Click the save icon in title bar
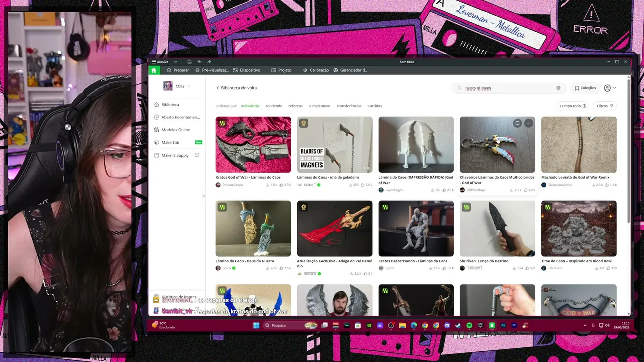Image resolution: width=644 pixels, height=362 pixels. tap(189, 62)
